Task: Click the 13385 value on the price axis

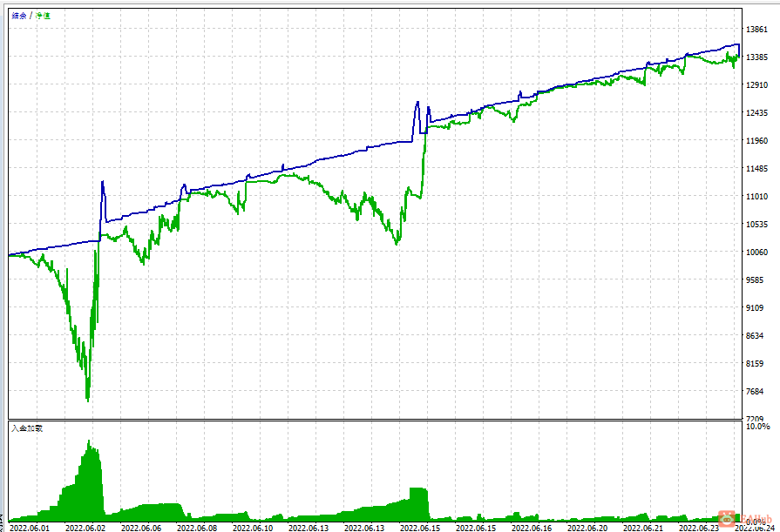Action: 756,57
